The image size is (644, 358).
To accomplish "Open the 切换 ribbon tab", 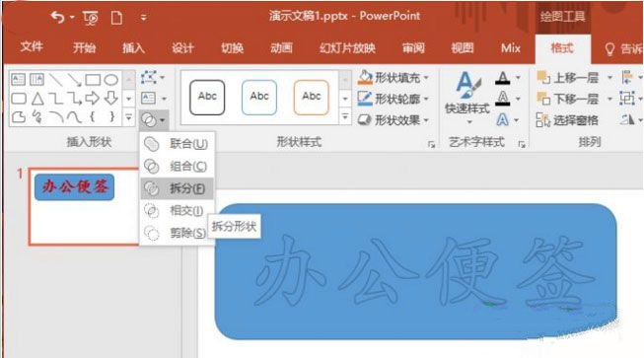I will tap(232, 47).
